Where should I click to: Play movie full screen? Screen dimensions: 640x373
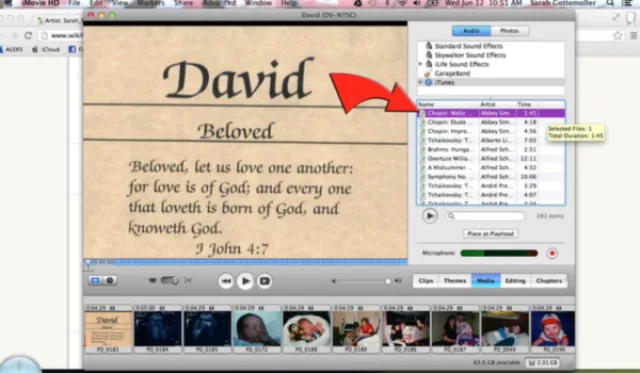pos(264,281)
